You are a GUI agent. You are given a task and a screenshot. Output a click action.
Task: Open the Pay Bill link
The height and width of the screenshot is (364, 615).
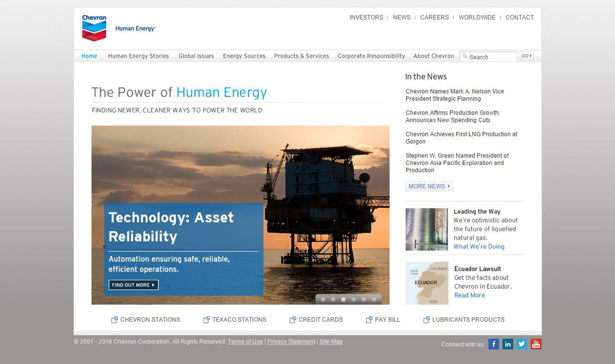pos(388,319)
